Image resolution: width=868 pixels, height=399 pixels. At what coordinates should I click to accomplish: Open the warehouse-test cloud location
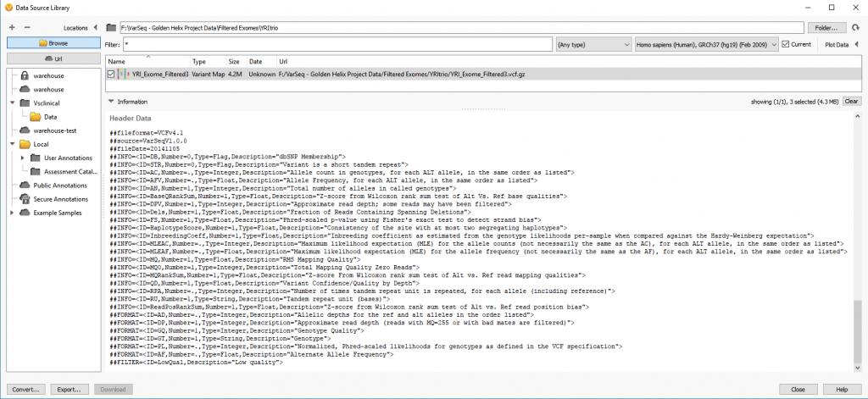(47, 130)
